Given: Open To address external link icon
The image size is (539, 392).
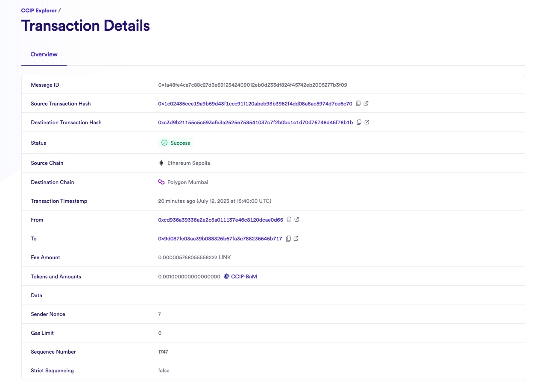Looking at the screenshot, I should click(x=296, y=238).
